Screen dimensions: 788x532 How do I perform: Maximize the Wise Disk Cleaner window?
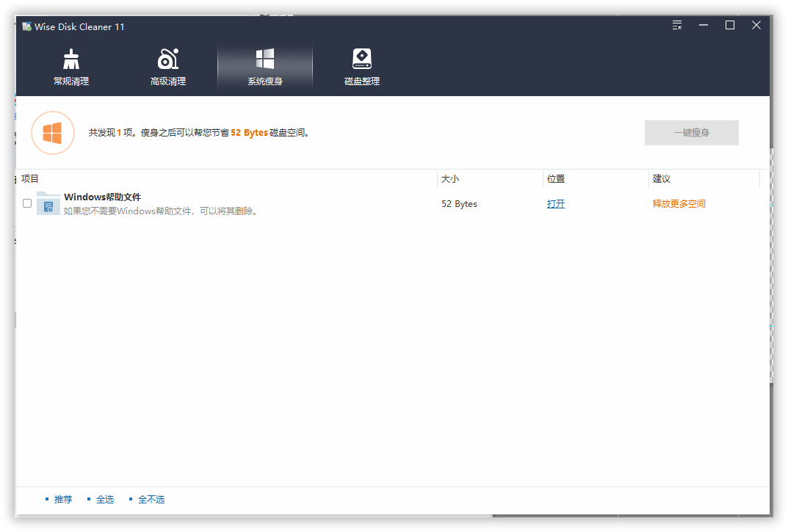pos(730,25)
